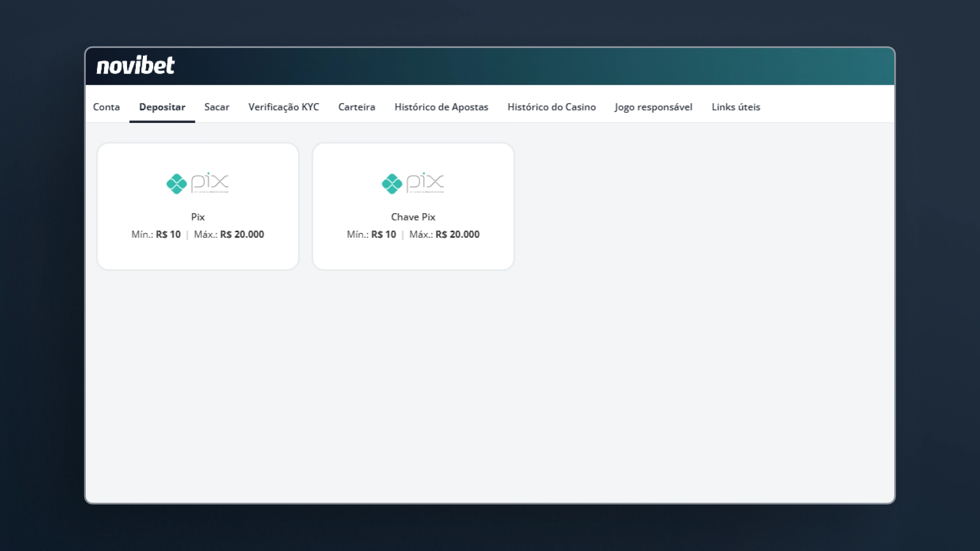This screenshot has width=980, height=551.
Task: Open Histórico de Apostas tab
Action: point(442,107)
